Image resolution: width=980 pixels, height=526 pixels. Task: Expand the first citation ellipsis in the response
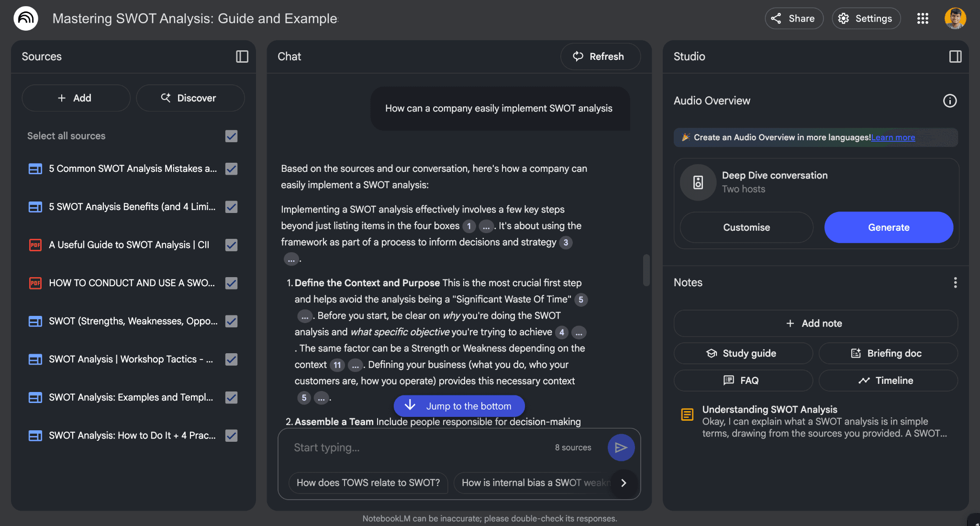(486, 226)
